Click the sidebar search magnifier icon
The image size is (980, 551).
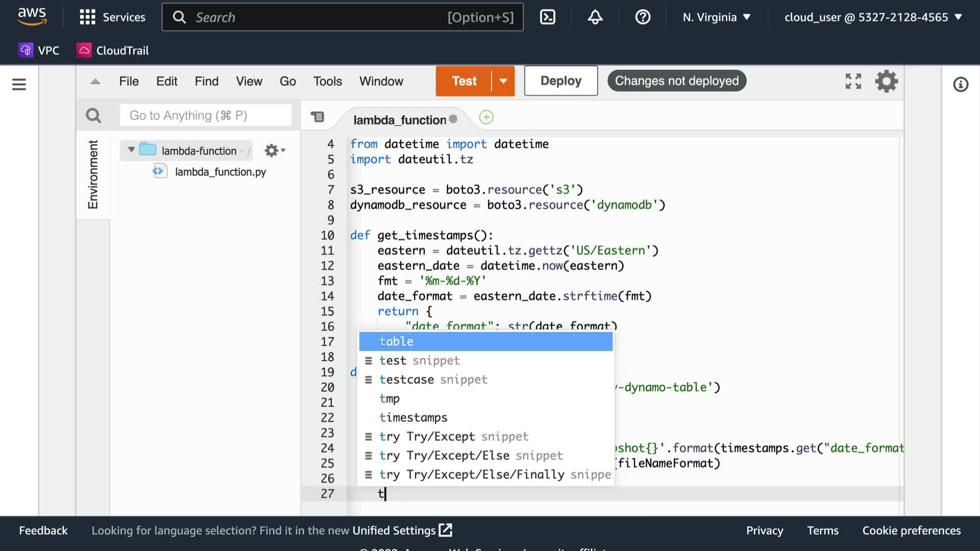[x=93, y=116]
